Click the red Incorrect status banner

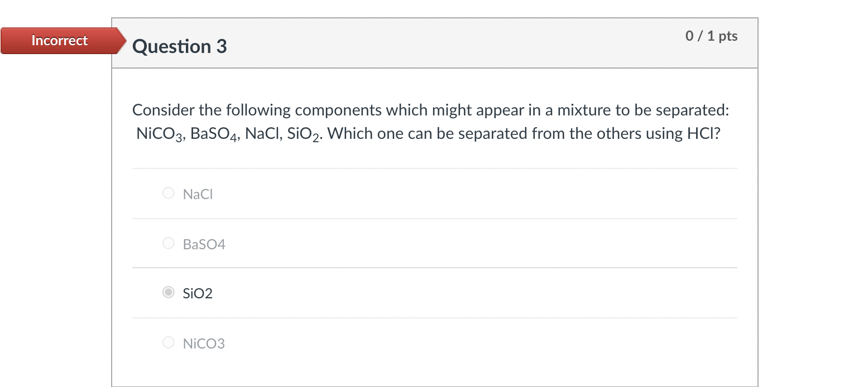(x=59, y=40)
